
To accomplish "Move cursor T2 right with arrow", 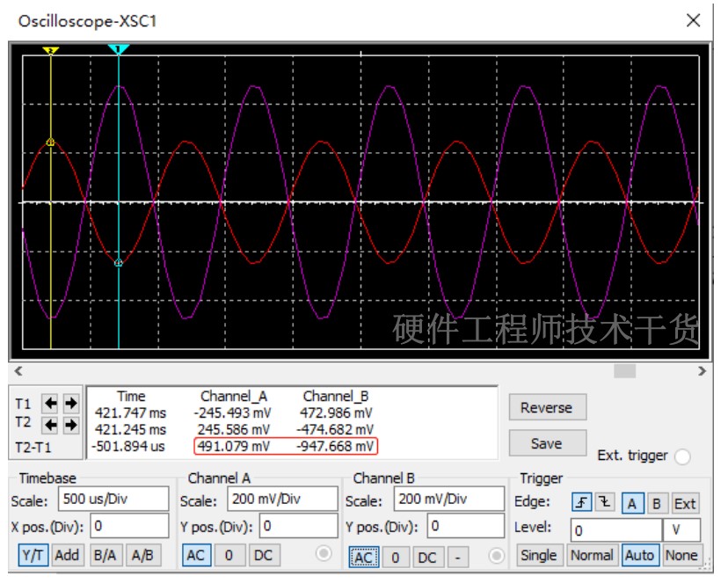I will (70, 425).
